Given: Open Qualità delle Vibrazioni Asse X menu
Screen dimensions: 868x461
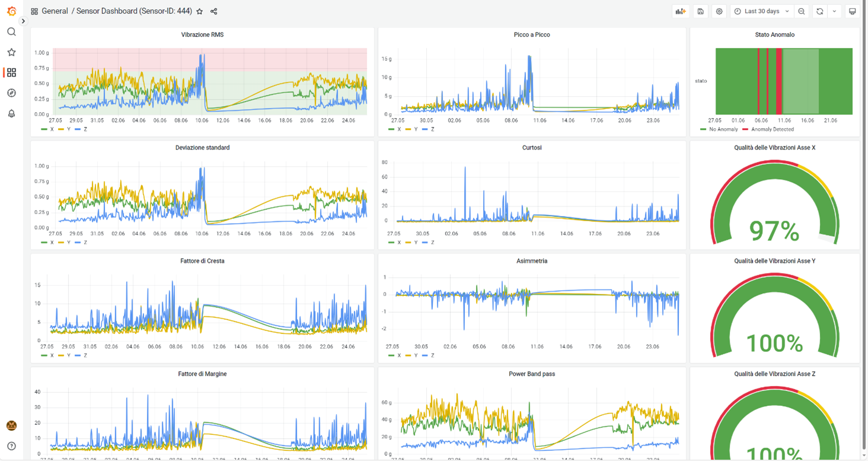Looking at the screenshot, I should [x=775, y=148].
